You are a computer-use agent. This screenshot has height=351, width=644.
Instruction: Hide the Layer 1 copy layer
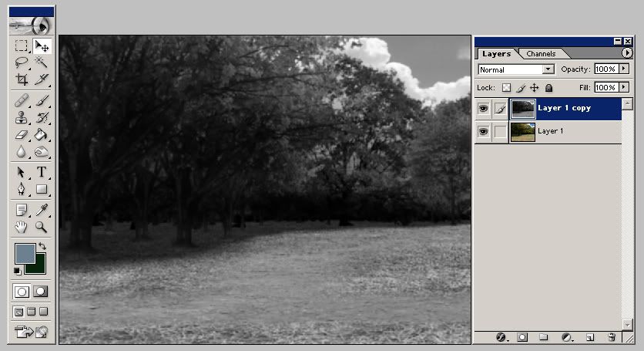click(483, 109)
